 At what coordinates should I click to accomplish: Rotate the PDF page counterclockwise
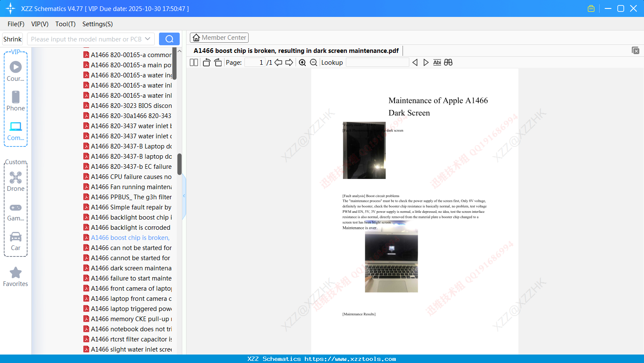[206, 63]
